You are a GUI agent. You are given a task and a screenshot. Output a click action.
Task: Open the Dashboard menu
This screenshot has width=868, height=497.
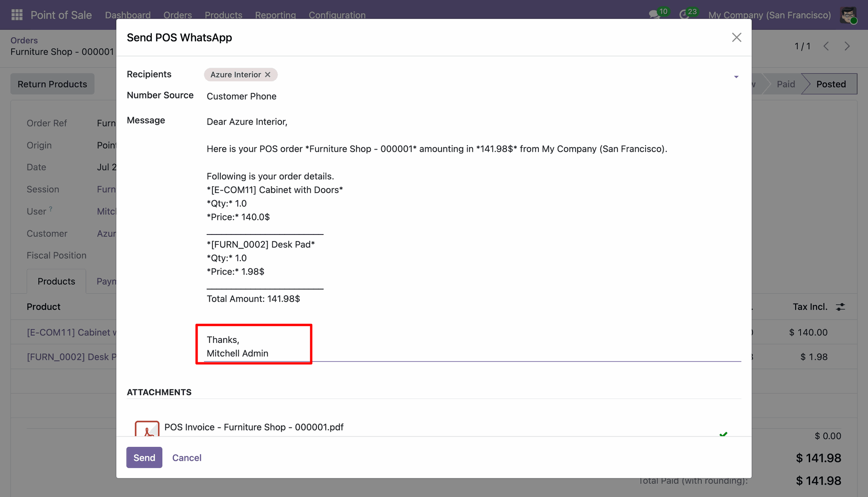[x=128, y=15]
